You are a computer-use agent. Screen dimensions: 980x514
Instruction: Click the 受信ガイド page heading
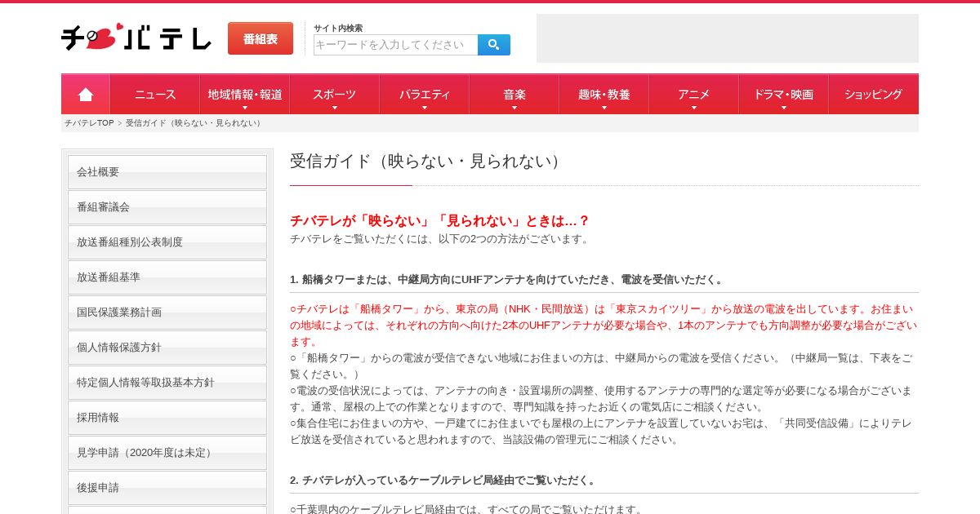pos(428,162)
